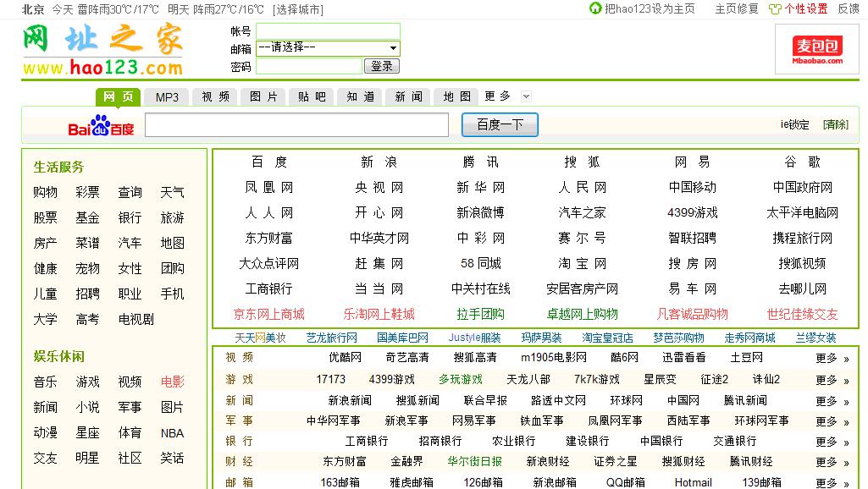Click inside the Baidu search input box
868x489 pixels.
click(x=296, y=124)
